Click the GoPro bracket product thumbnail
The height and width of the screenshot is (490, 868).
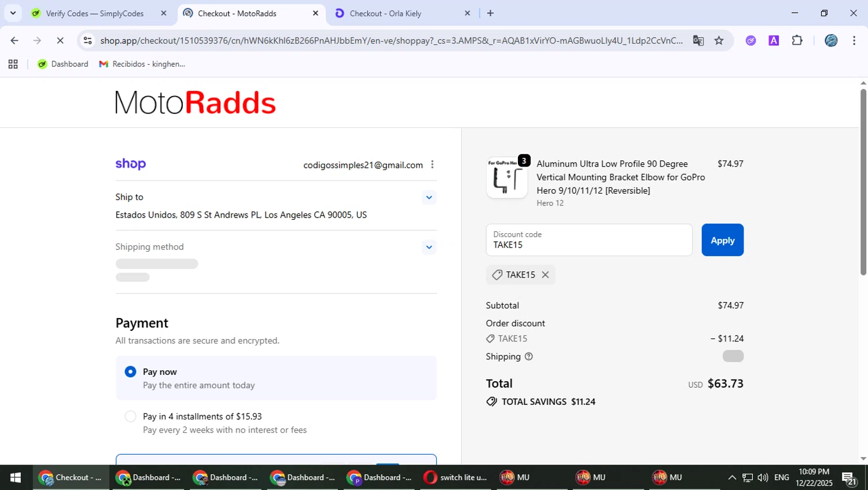(x=507, y=178)
